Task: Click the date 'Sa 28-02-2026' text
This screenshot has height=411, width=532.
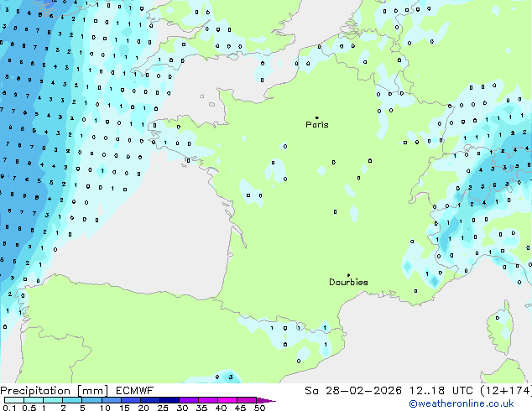Action: pos(353,391)
